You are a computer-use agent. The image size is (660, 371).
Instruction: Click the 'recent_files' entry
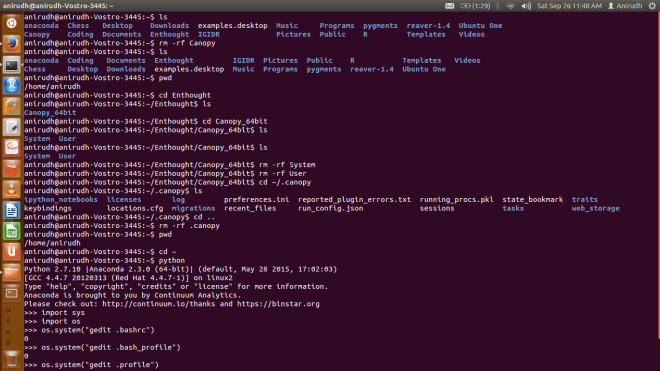pos(250,208)
